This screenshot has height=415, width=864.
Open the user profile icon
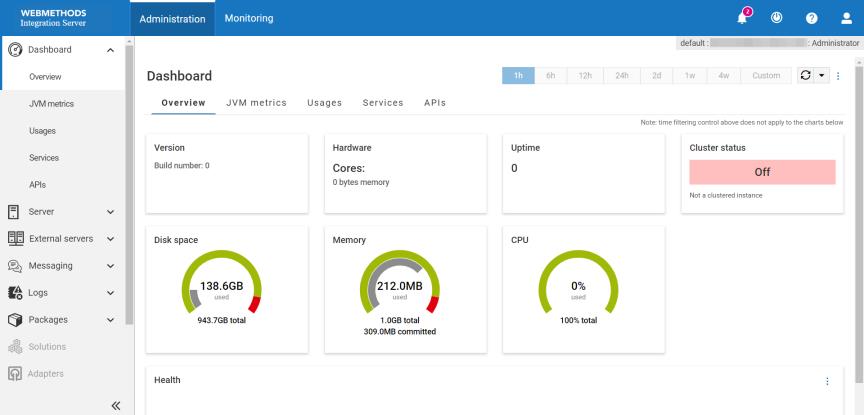point(846,18)
